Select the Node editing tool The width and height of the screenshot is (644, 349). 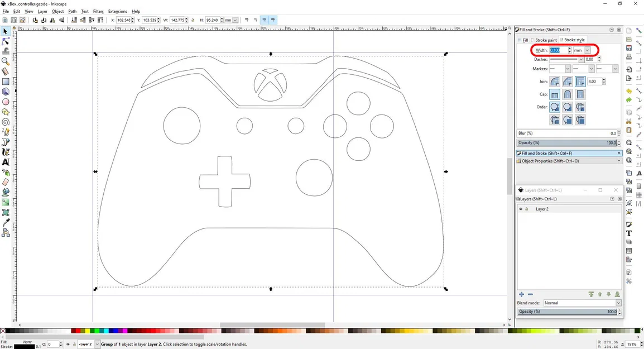(6, 41)
